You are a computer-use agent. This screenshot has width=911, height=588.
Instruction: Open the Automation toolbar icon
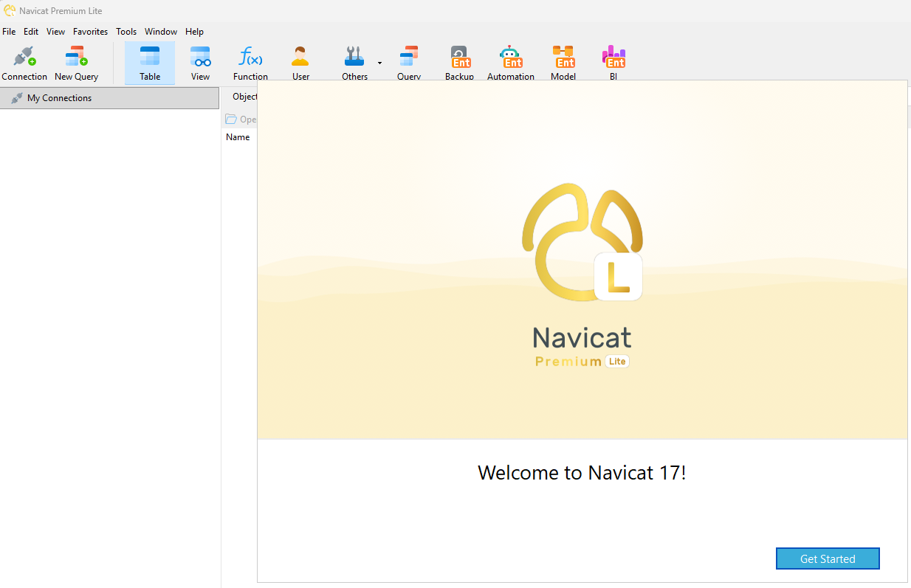pyautogui.click(x=511, y=63)
